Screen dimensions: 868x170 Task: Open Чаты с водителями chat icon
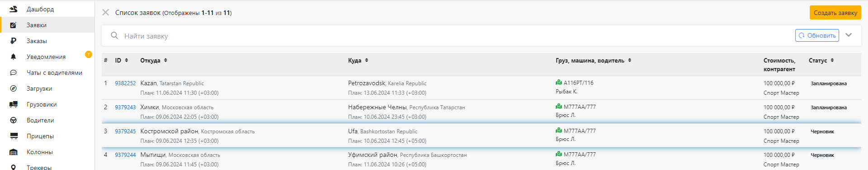[x=14, y=73]
